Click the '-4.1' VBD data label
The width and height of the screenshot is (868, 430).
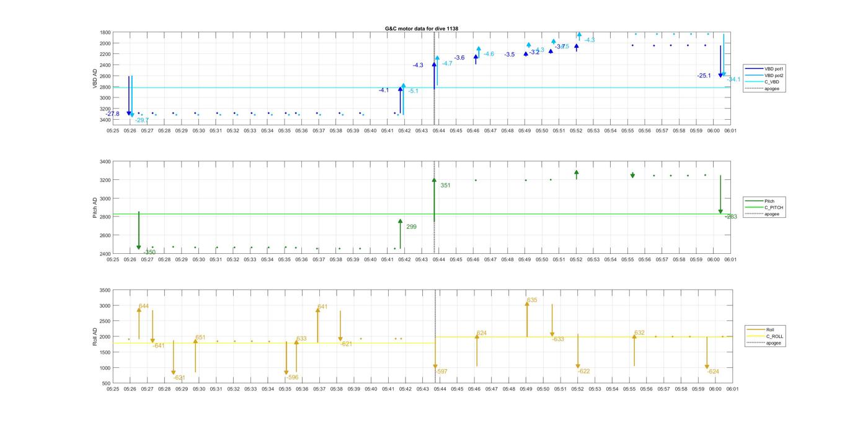click(384, 91)
